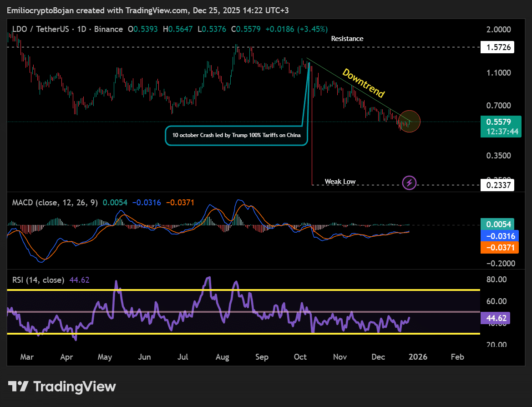The width and height of the screenshot is (532, 407).
Task: Click the red highlighted circle on price
Action: [x=409, y=121]
